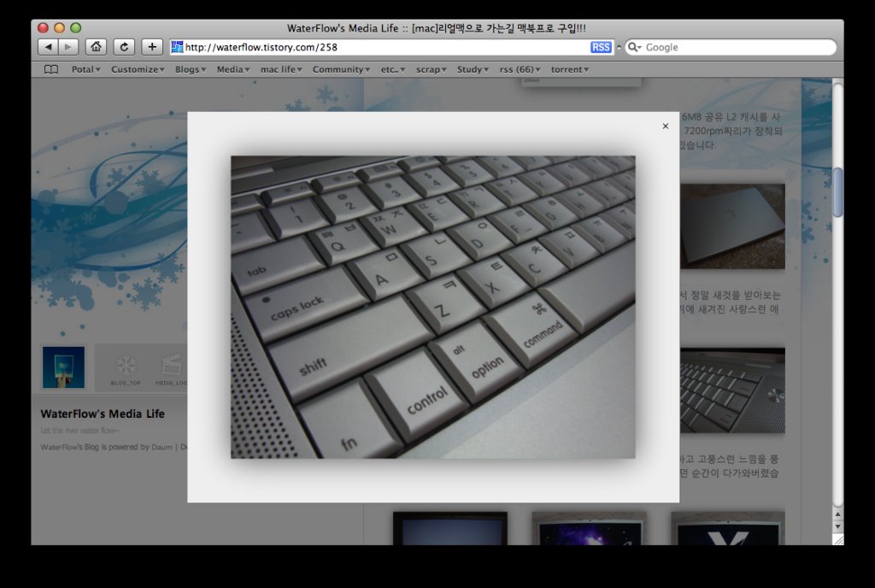This screenshot has height=588, width=875.
Task: Open the Study bookmarks dropdown
Action: coord(473,70)
